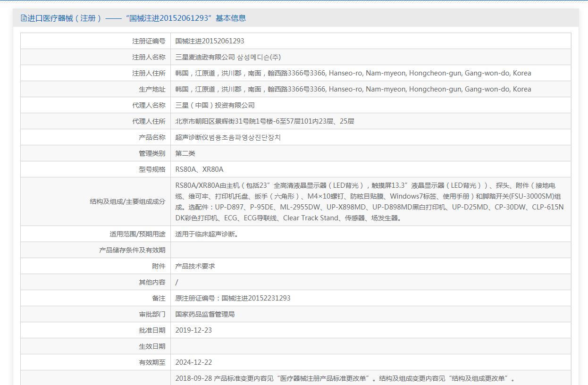Image resolution: width=588 pixels, height=385 pixels.
Task: Click the address value in 注册人住所 row
Action: [x=353, y=73]
